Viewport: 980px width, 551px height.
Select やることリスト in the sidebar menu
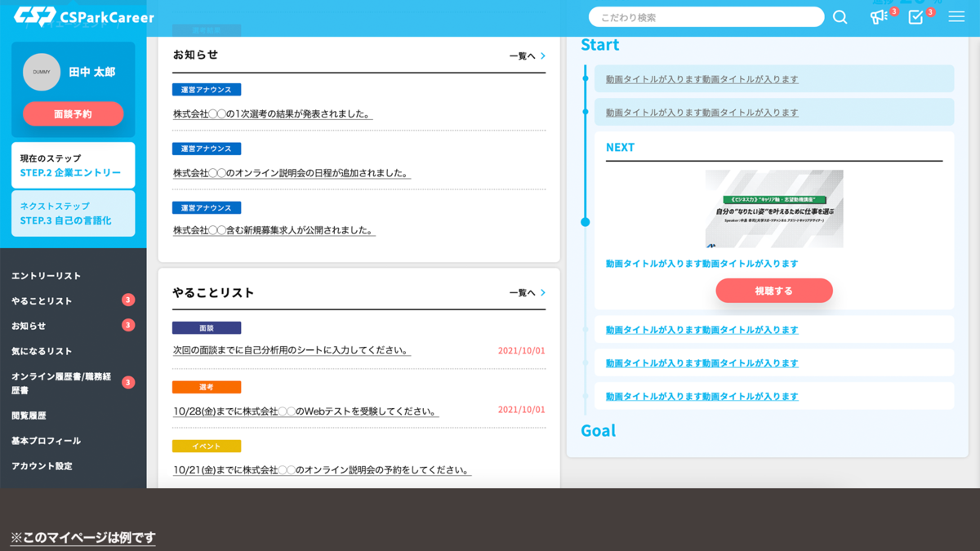click(42, 301)
